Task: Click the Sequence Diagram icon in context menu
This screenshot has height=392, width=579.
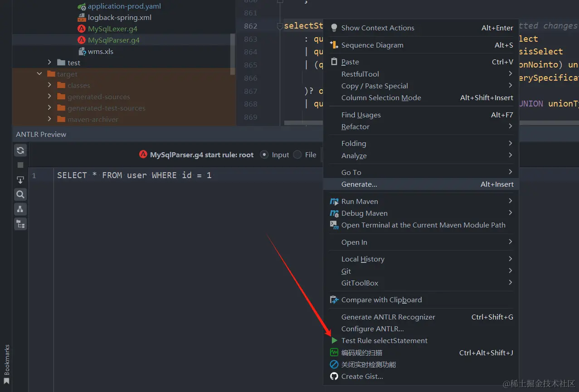Action: tap(334, 45)
